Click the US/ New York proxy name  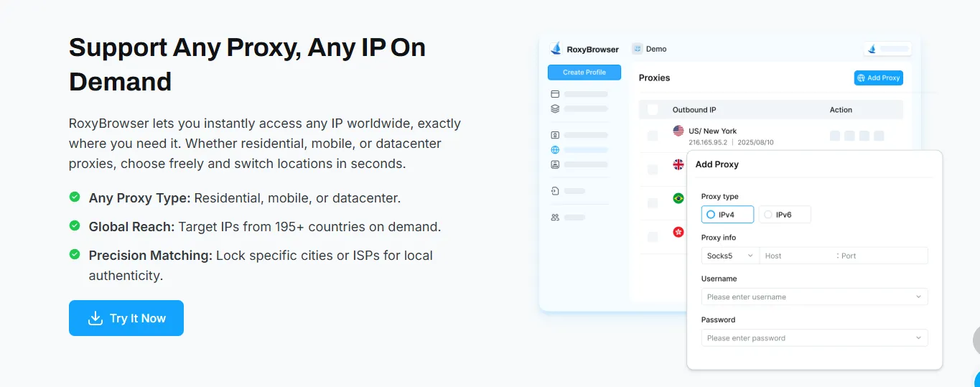pos(712,131)
